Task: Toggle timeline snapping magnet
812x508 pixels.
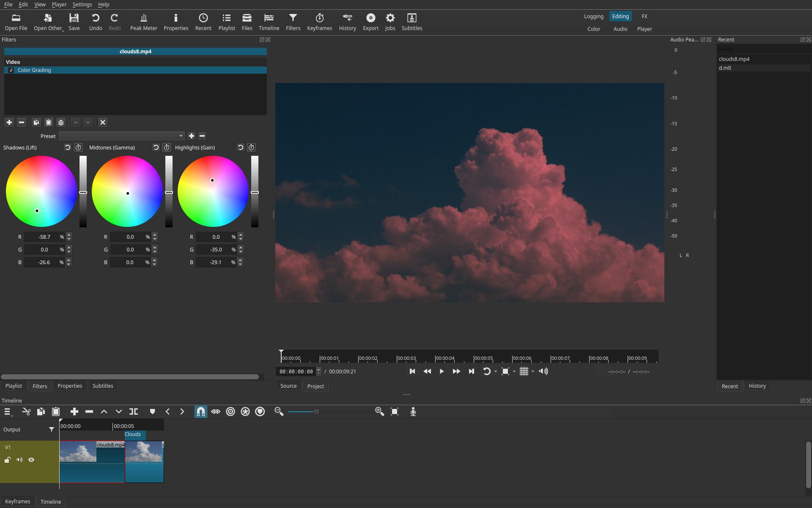Action: [x=201, y=411]
